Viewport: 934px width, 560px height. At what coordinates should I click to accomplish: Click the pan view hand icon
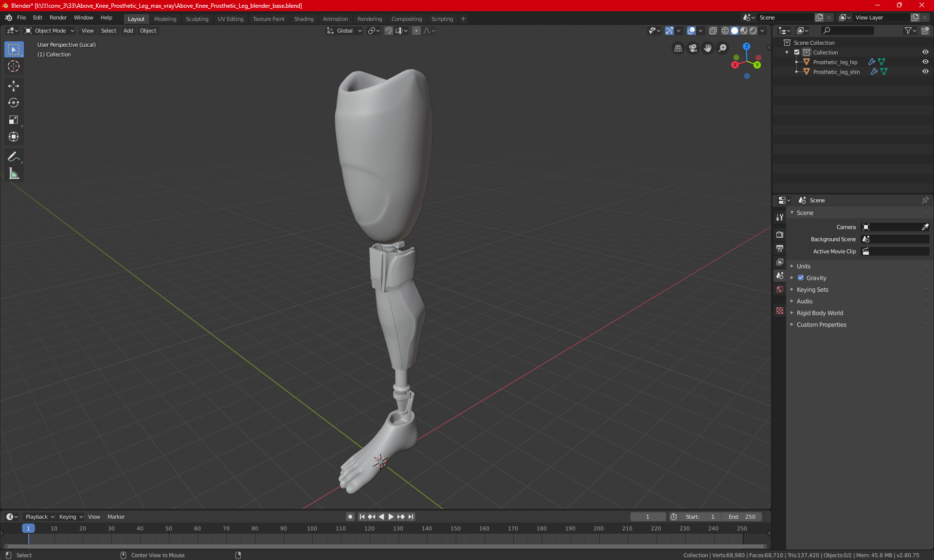tap(708, 48)
